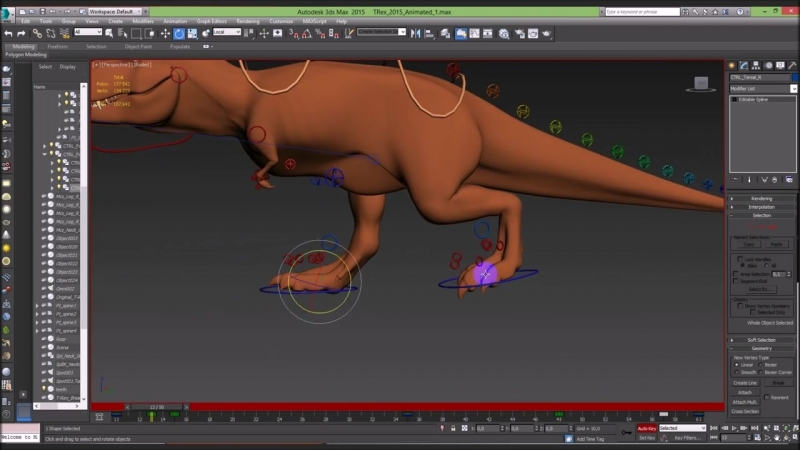
Task: Activate Select and Scale tool
Action: 192,34
